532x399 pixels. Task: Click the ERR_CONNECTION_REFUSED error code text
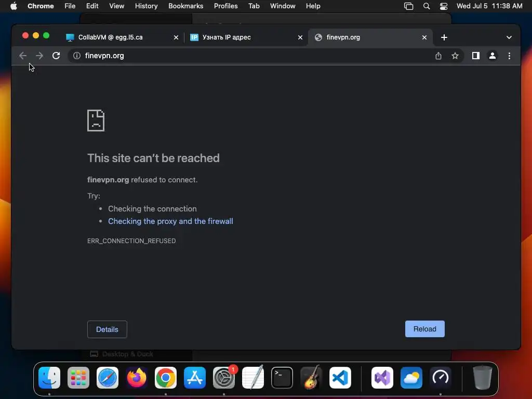pyautogui.click(x=131, y=241)
